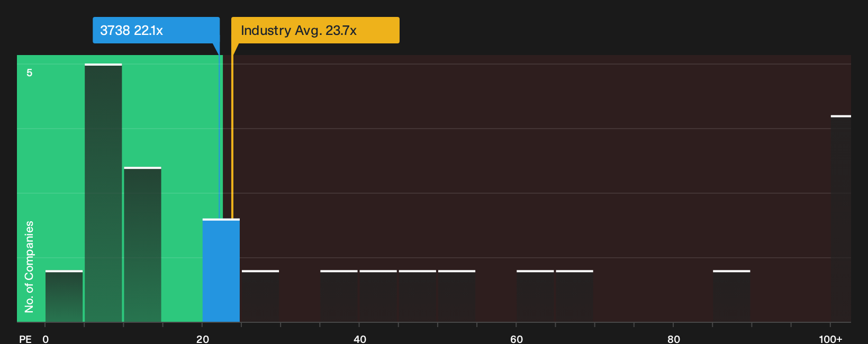
Task: Select the histogram bar at PE 10-15
Action: 142,245
